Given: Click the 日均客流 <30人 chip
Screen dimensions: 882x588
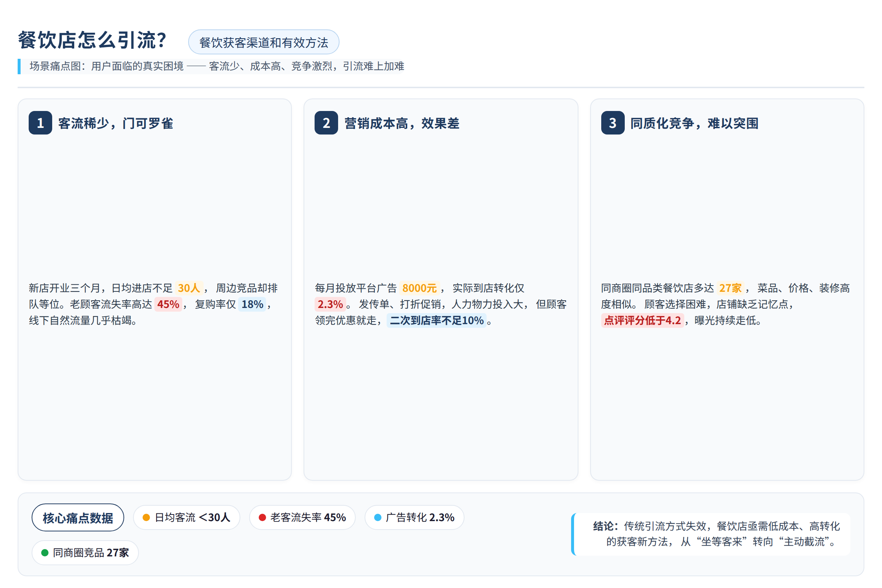Looking at the screenshot, I should [x=186, y=517].
